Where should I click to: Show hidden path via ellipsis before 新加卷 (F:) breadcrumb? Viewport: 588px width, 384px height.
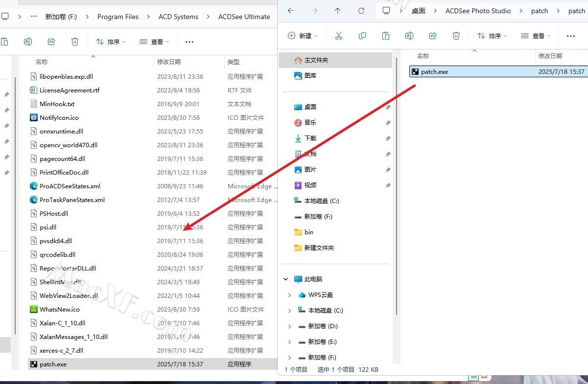pos(34,17)
